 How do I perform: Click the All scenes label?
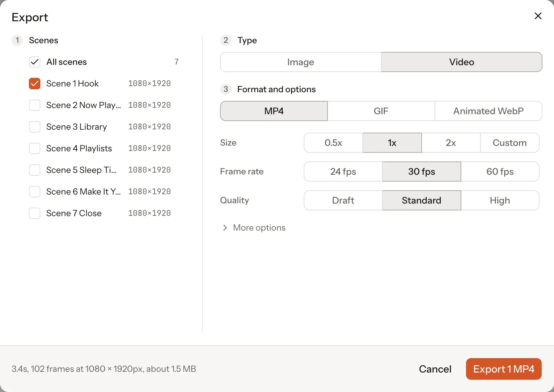point(67,62)
